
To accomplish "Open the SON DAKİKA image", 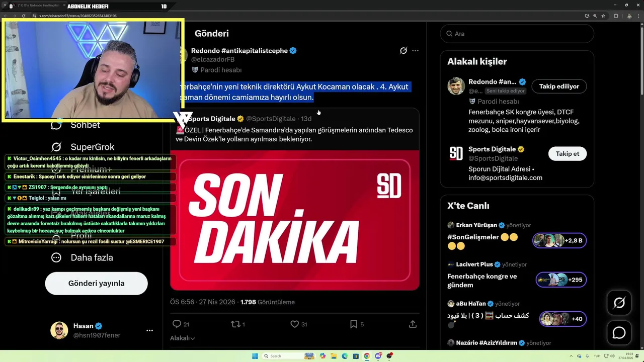I will [294, 220].
